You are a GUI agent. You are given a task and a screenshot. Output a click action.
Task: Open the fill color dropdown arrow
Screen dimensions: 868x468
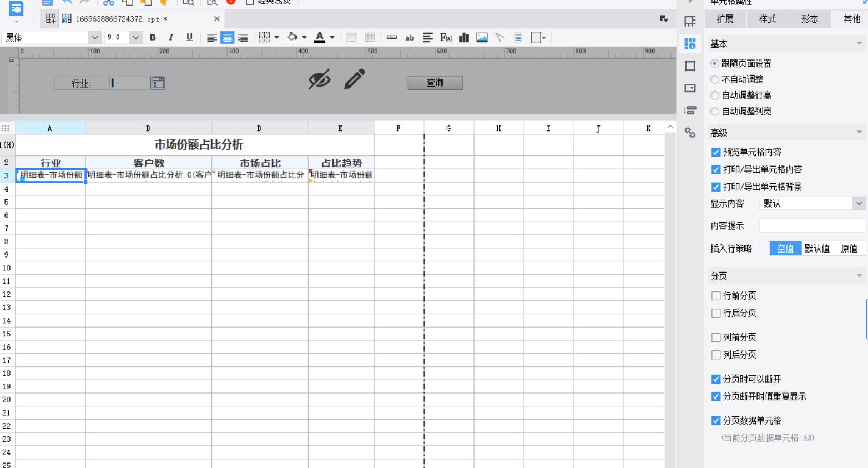pyautogui.click(x=304, y=37)
